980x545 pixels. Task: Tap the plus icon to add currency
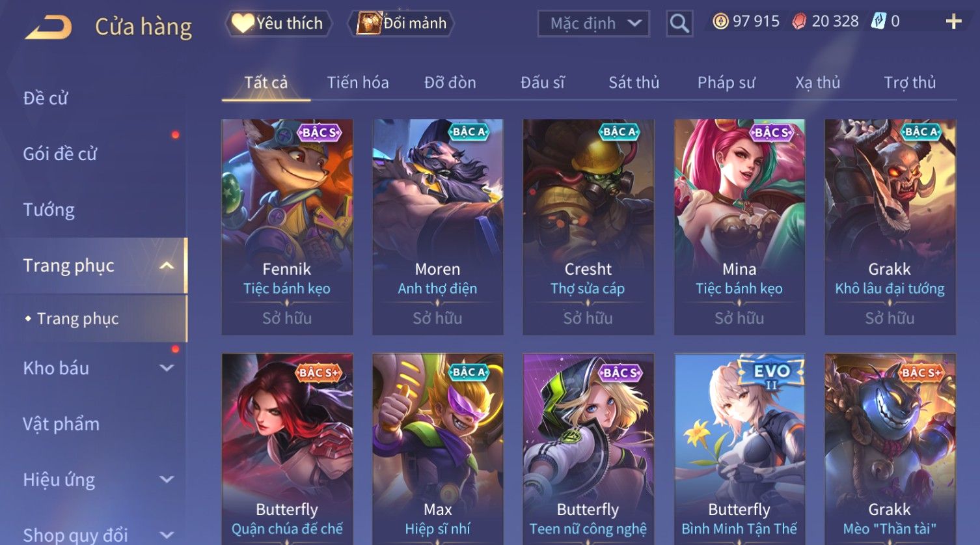pyautogui.click(x=953, y=21)
